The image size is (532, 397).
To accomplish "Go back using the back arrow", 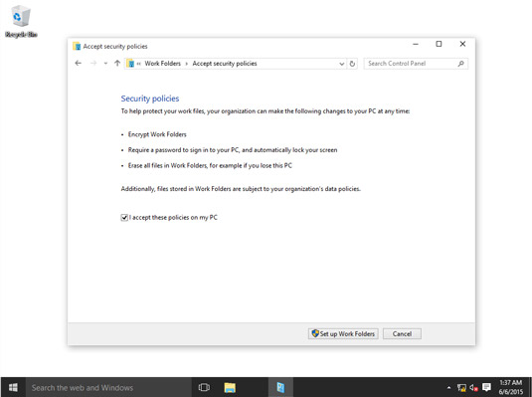I will coord(78,63).
